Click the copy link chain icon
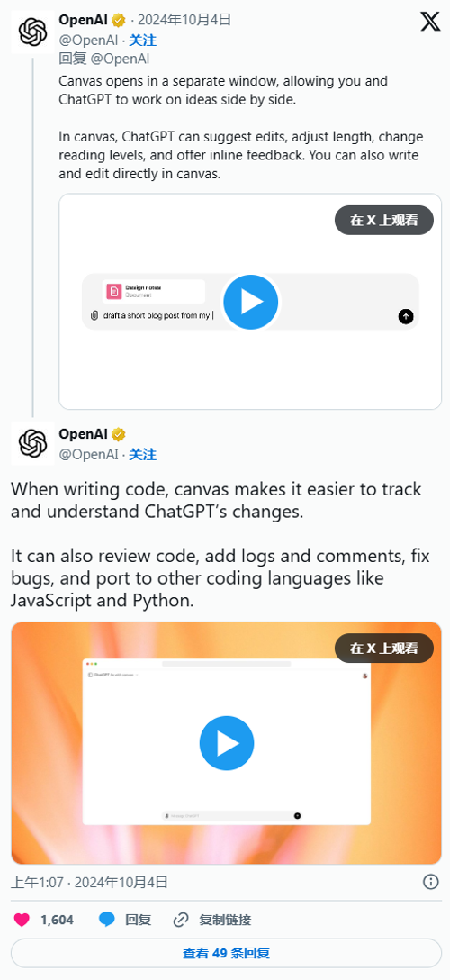 coord(181,920)
